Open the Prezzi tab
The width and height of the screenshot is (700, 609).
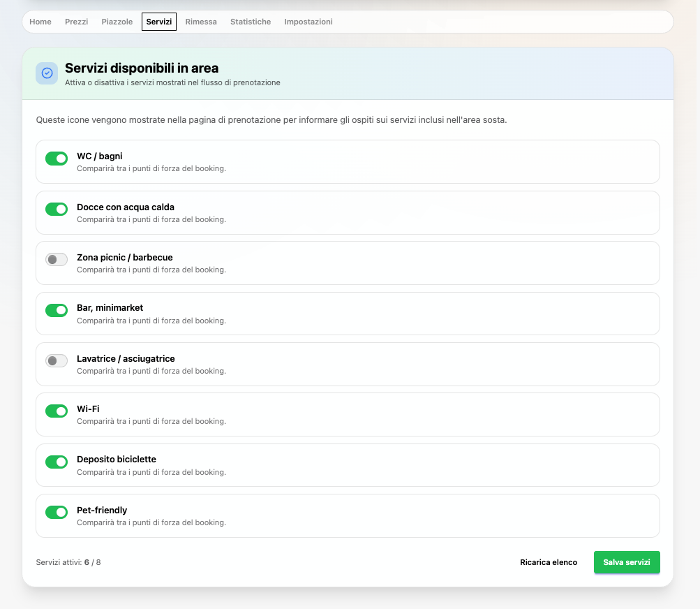pyautogui.click(x=76, y=22)
